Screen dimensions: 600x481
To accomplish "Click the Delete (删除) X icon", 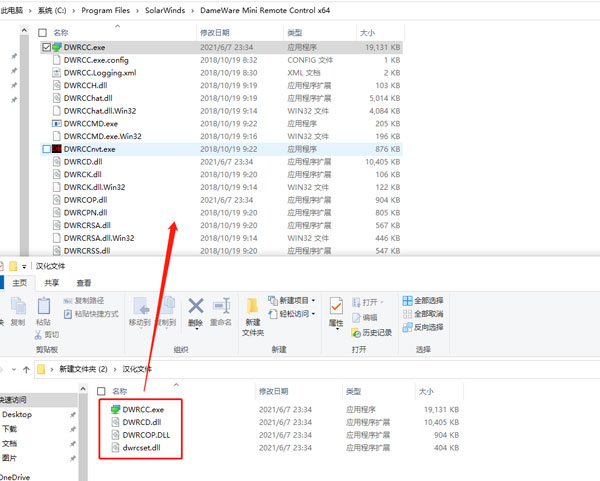I will pos(196,307).
